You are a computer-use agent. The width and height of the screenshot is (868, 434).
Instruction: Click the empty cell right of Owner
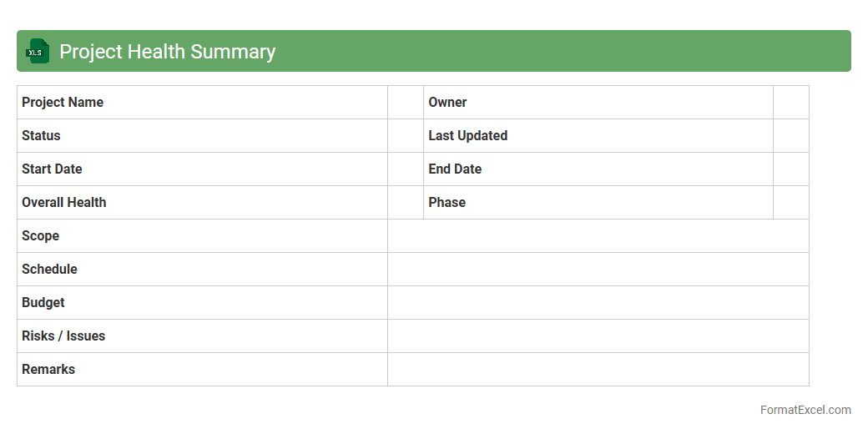click(x=790, y=103)
